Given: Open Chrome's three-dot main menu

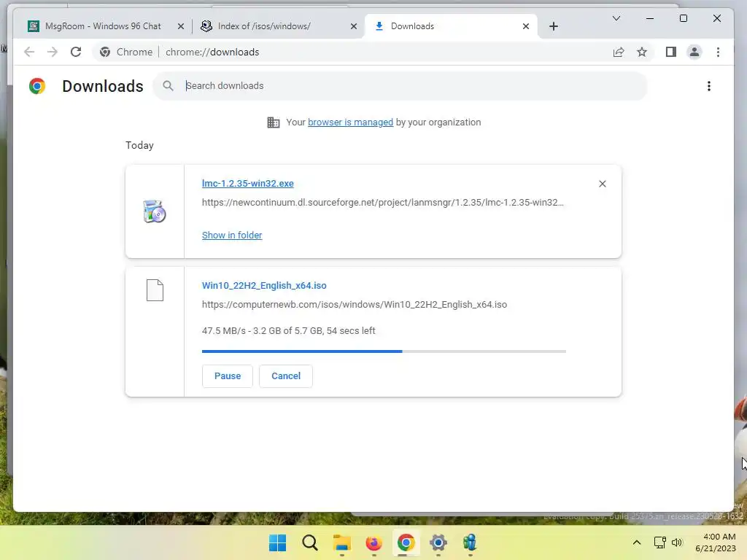Looking at the screenshot, I should [x=718, y=52].
